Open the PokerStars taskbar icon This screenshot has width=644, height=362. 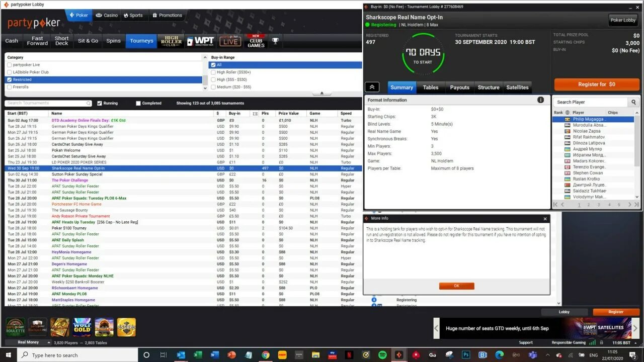pyautogui.click(x=416, y=355)
